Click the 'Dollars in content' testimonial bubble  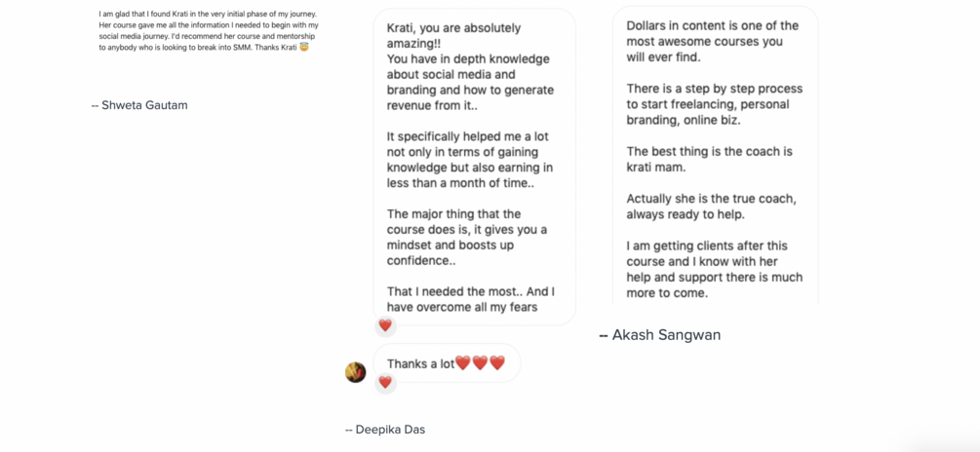[x=715, y=156]
